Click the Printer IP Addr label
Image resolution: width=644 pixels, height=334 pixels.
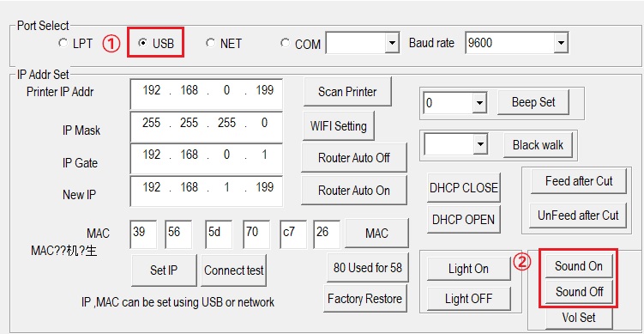(60, 92)
